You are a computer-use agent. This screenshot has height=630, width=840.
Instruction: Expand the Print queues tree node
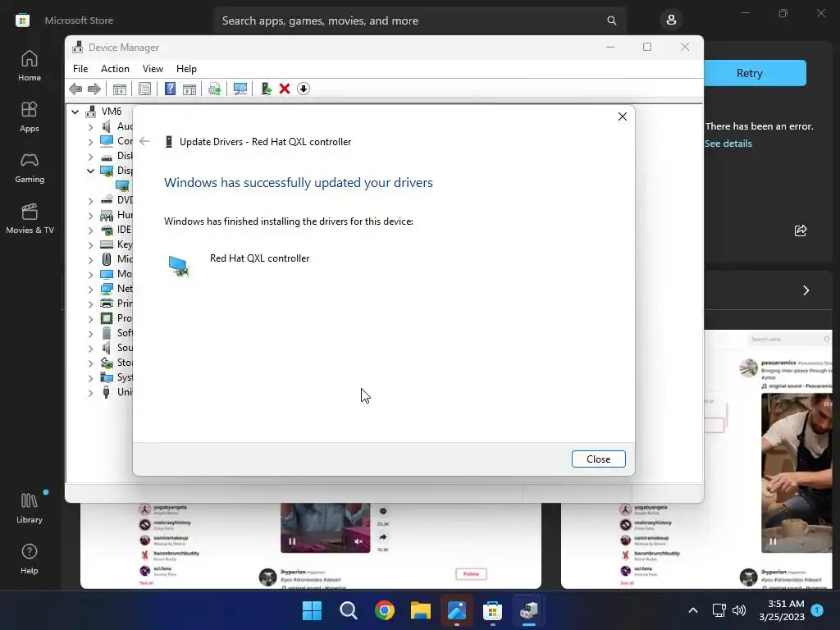[90, 304]
